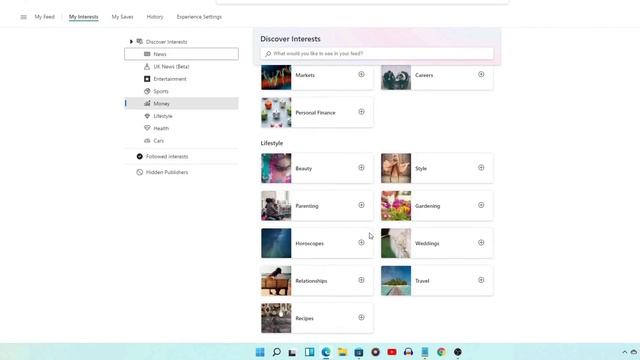Image resolution: width=640 pixels, height=360 pixels.
Task: Open File Explorer from taskbar
Action: [342, 352]
